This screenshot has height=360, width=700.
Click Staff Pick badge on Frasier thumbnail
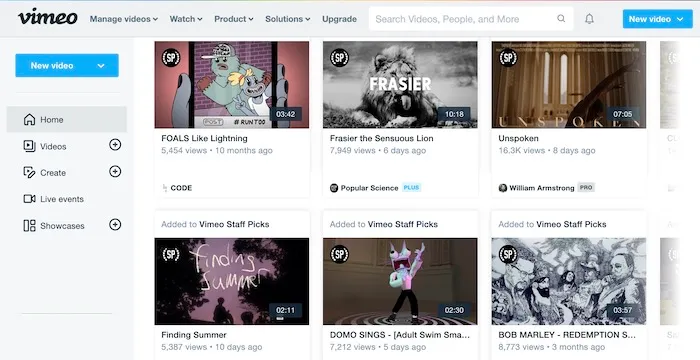click(339, 58)
